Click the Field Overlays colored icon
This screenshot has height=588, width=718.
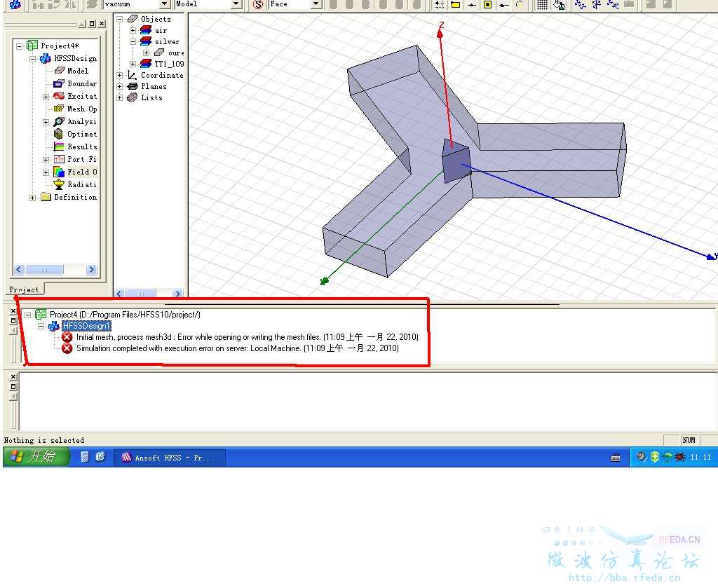59,172
